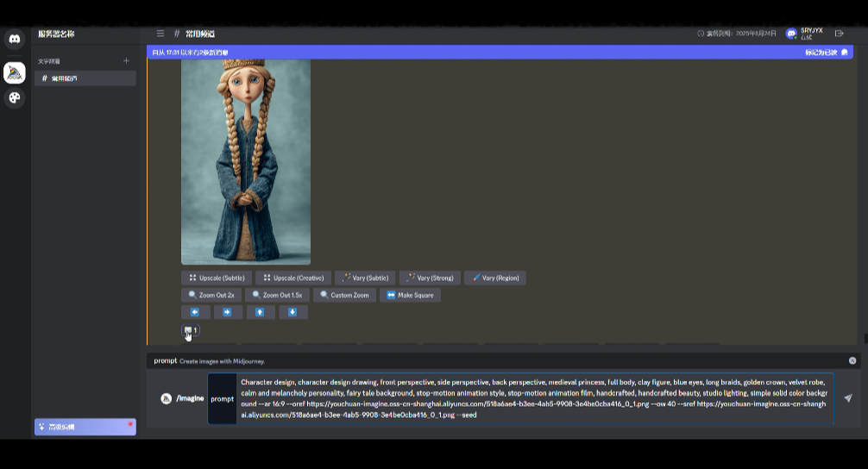Pan image right with the right arrow
Screen dimensions: 868x469
click(228, 312)
